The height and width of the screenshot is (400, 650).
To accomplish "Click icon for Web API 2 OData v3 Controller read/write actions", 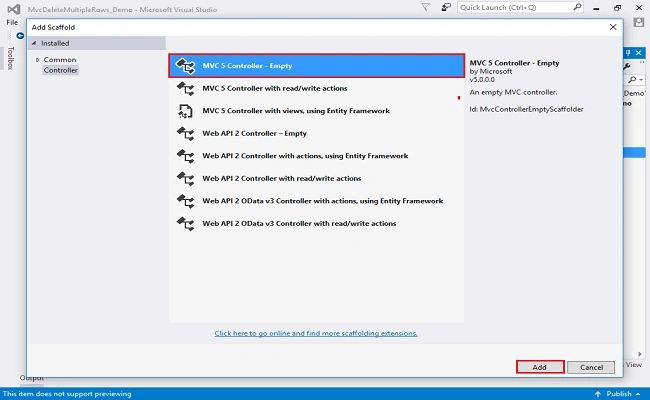I will 185,223.
